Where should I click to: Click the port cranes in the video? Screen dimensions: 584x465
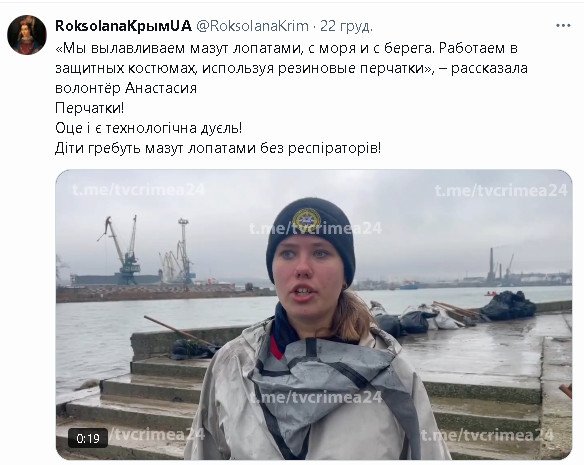tap(147, 250)
